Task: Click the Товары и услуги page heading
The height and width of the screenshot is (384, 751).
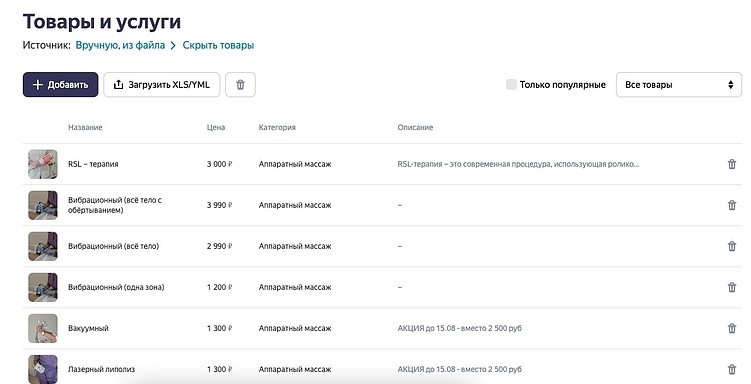Action: pyautogui.click(x=102, y=22)
